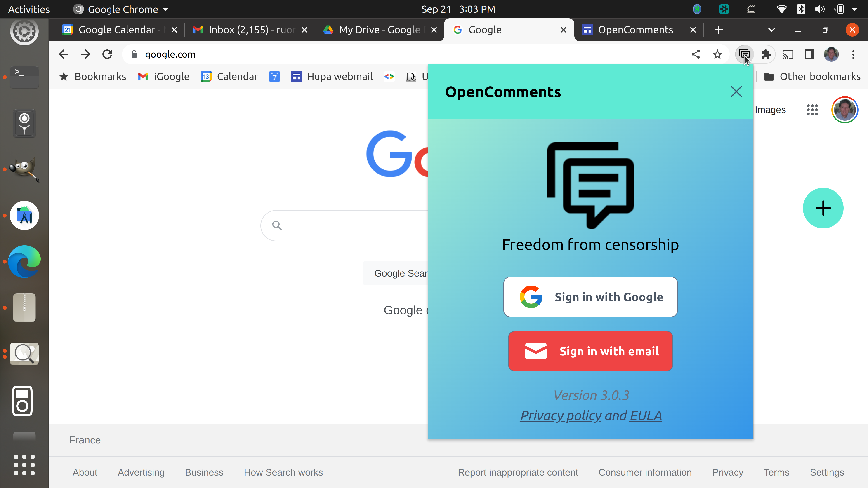Image resolution: width=868 pixels, height=488 pixels.
Task: Open the media player device dock icon
Action: tap(23, 401)
